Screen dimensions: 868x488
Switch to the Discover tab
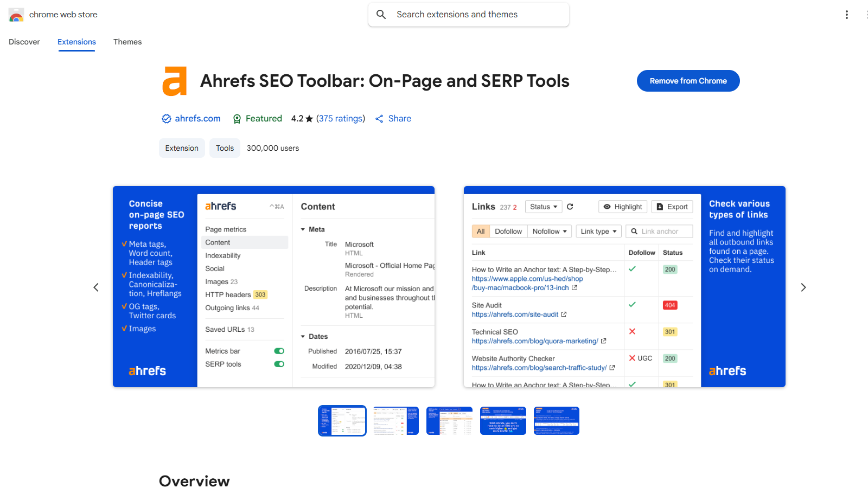24,42
